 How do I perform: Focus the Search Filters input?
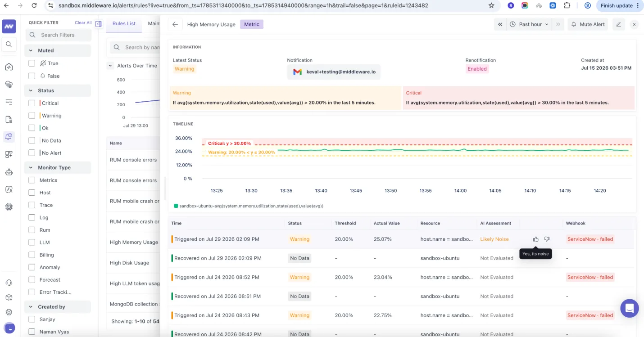click(58, 35)
